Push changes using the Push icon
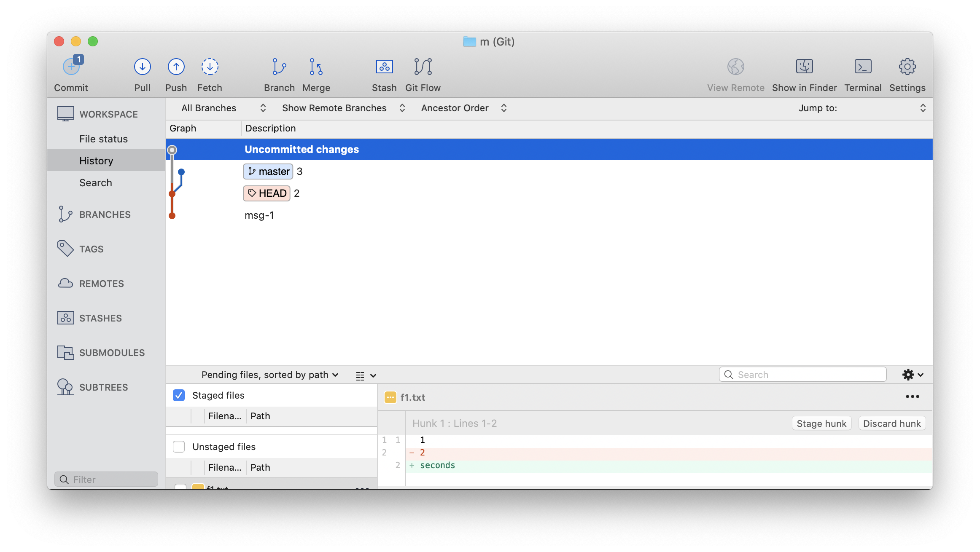 coord(176,67)
